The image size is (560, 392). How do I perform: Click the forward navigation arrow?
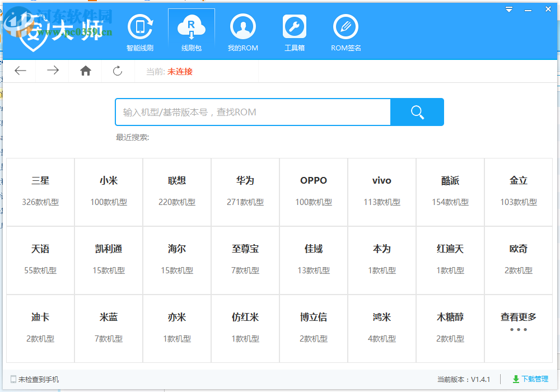click(x=53, y=71)
